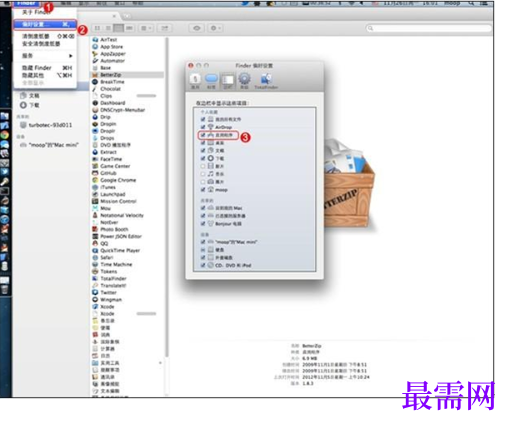The width and height of the screenshot is (514, 427).
Task: Choose 安全清倒废纸篓 menu item
Action: [x=45, y=44]
